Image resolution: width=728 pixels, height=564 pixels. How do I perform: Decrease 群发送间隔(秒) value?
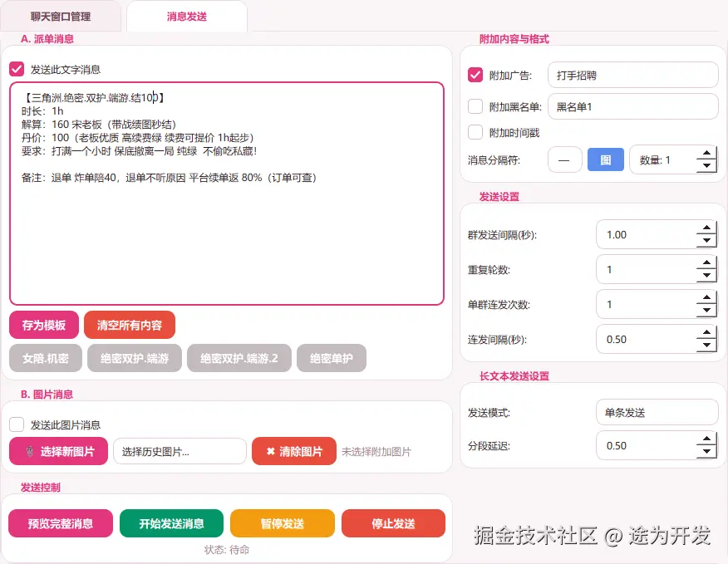tap(706, 240)
